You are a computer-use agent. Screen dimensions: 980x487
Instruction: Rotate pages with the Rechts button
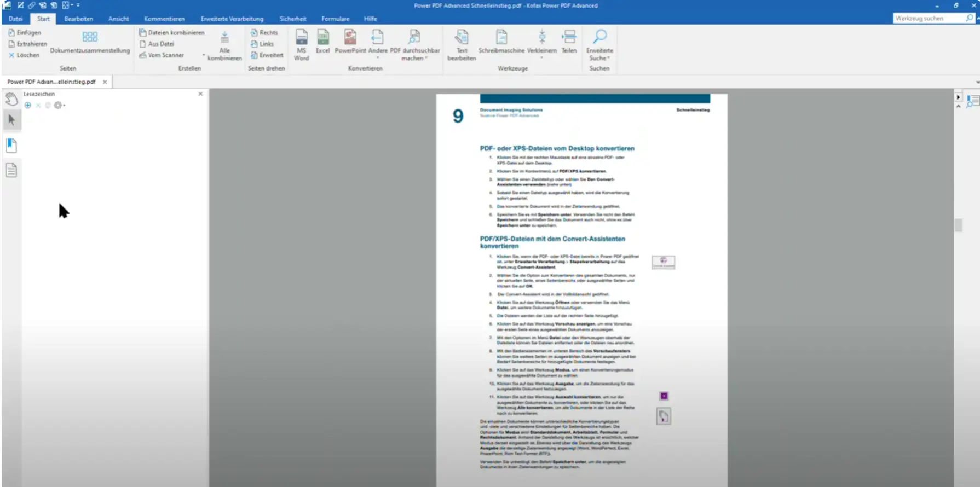[264, 33]
